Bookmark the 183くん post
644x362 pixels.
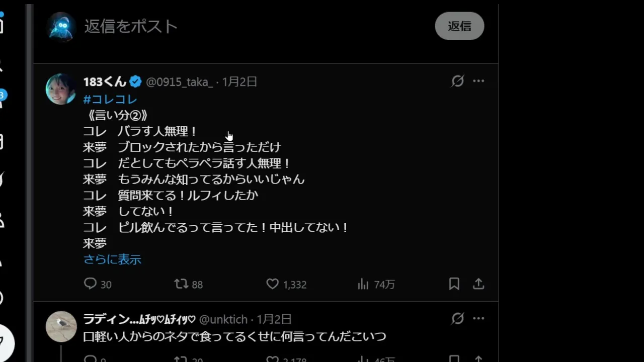454,284
